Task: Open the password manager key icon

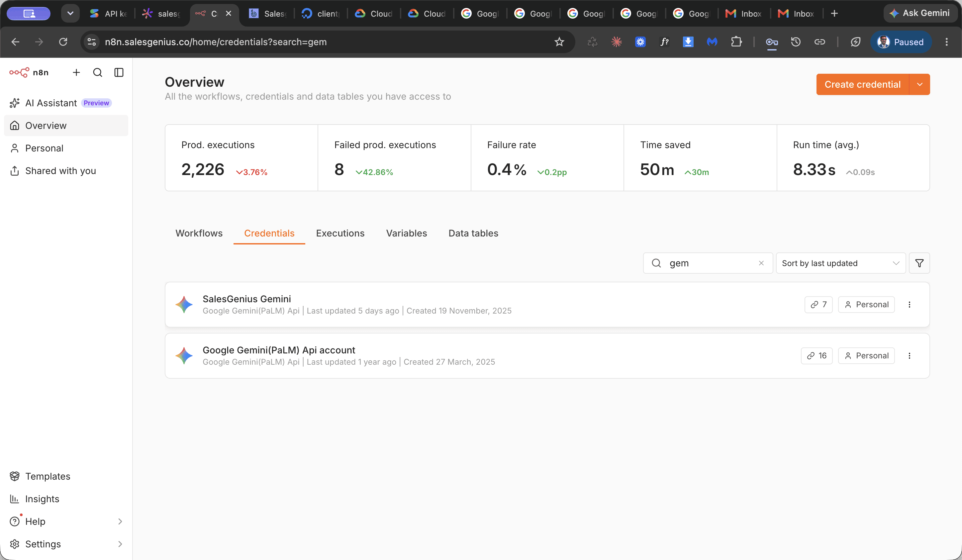Action: tap(772, 42)
